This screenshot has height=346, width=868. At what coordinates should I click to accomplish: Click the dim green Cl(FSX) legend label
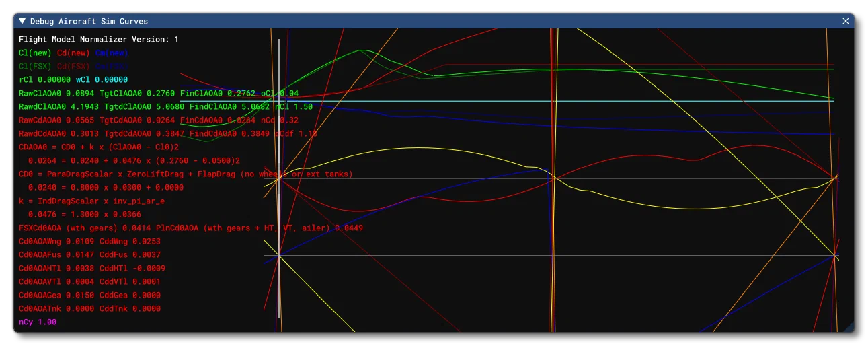[x=36, y=66]
